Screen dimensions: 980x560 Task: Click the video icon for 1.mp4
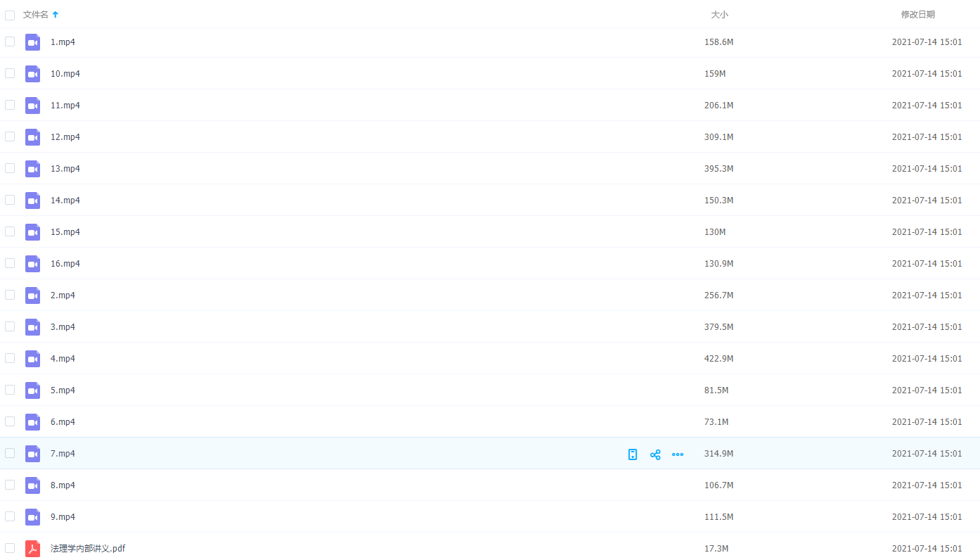(x=32, y=42)
